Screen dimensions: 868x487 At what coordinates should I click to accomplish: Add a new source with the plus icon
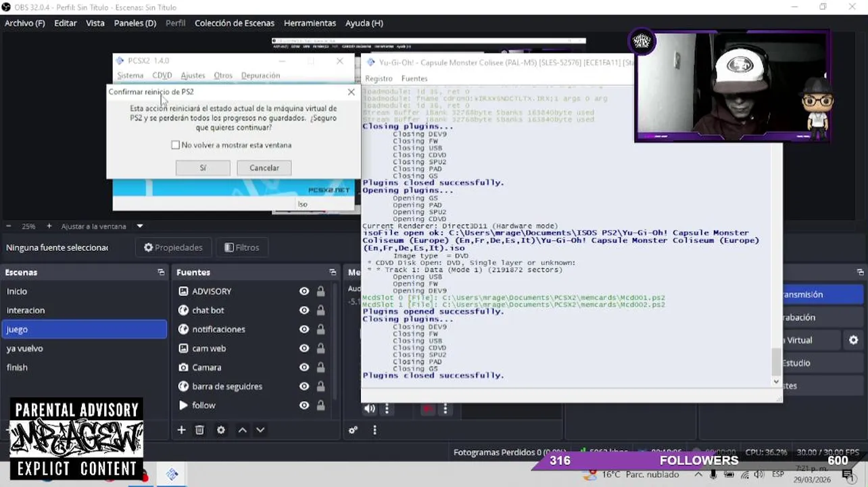(181, 430)
